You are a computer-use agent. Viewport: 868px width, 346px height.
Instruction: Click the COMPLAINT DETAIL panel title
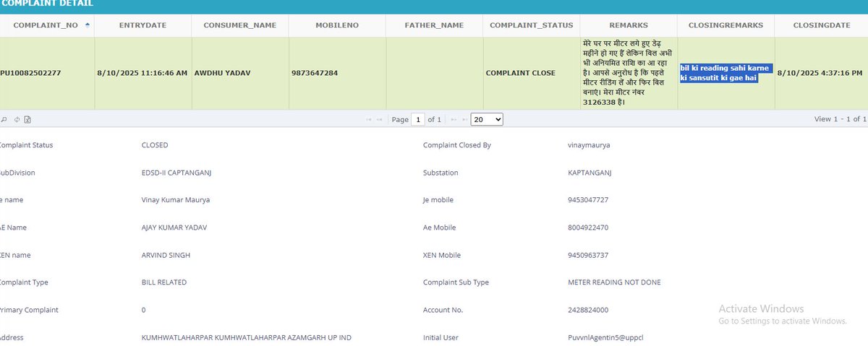47,4
